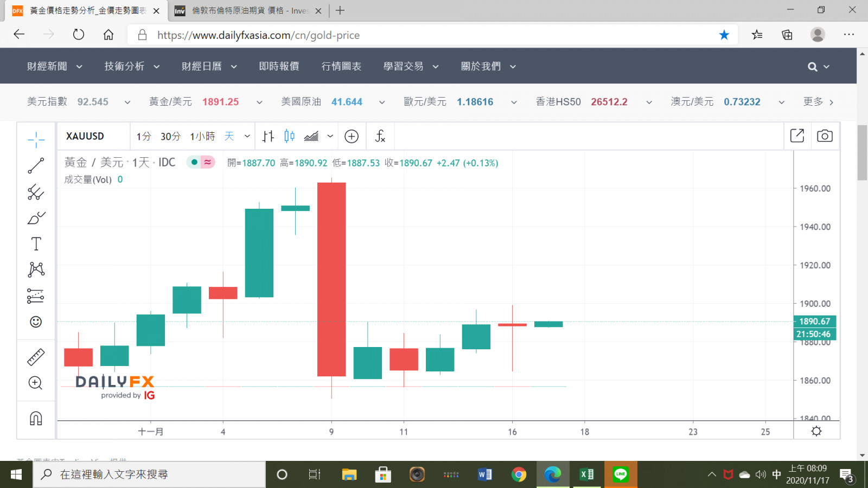Viewport: 868px width, 488px height.
Task: Select the XABCD pattern tool
Action: 36,269
